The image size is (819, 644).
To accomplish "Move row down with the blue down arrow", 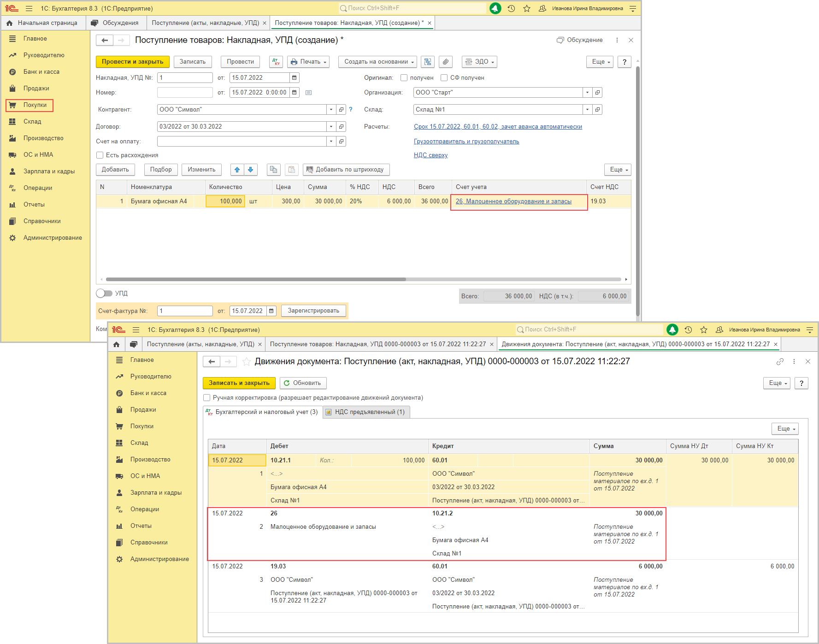I will (250, 170).
